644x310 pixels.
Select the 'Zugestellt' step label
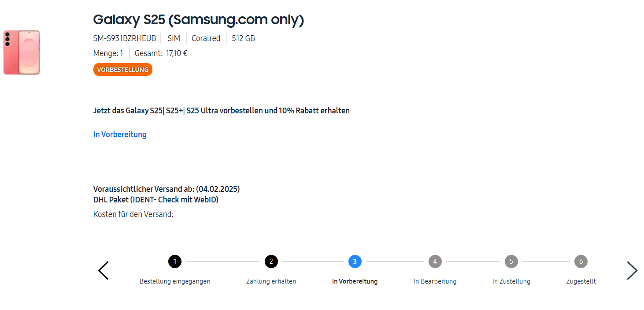point(581,281)
